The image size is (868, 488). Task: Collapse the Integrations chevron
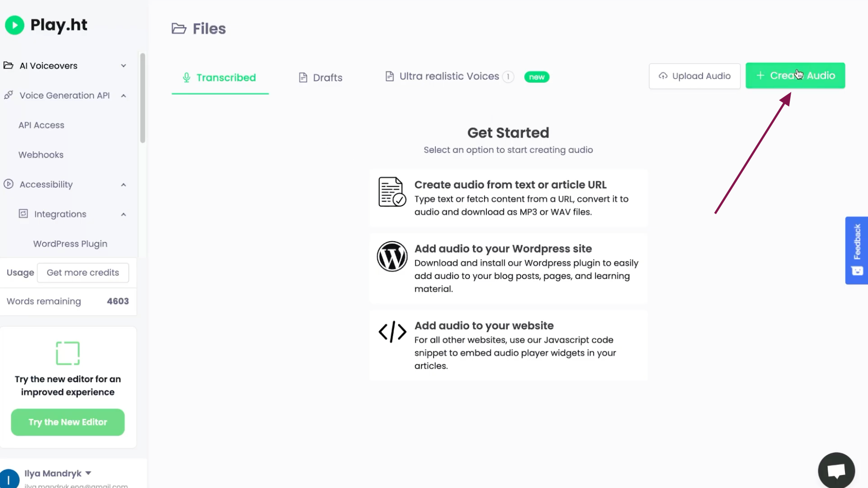click(123, 215)
